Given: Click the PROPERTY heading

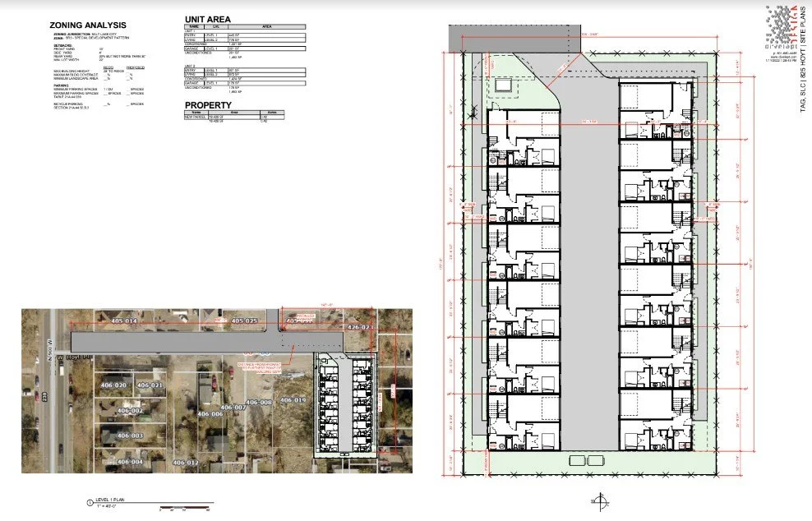Looking at the screenshot, I should (208, 105).
